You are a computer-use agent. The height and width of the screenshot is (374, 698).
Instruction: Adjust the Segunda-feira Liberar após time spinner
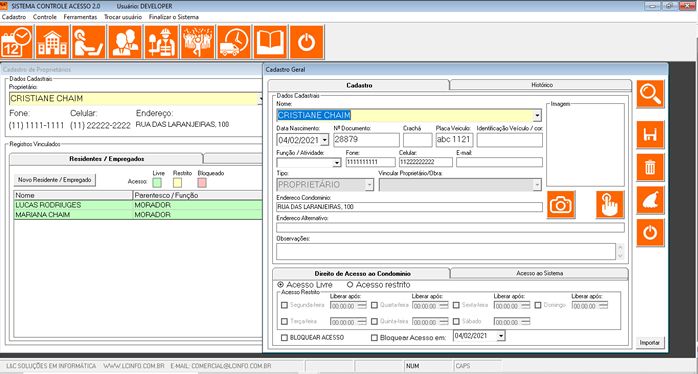point(362,306)
